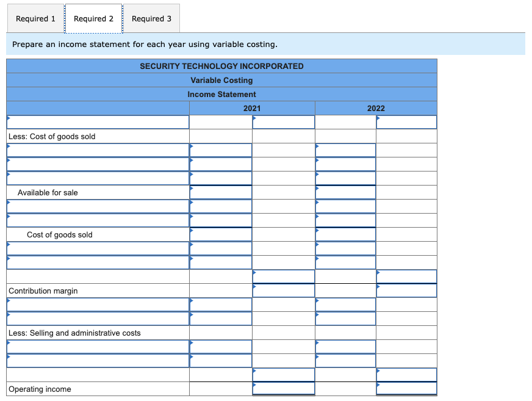532x401 pixels.
Task: Click the 2021 Cost of goods sold subtotal field
Action: pos(221,234)
